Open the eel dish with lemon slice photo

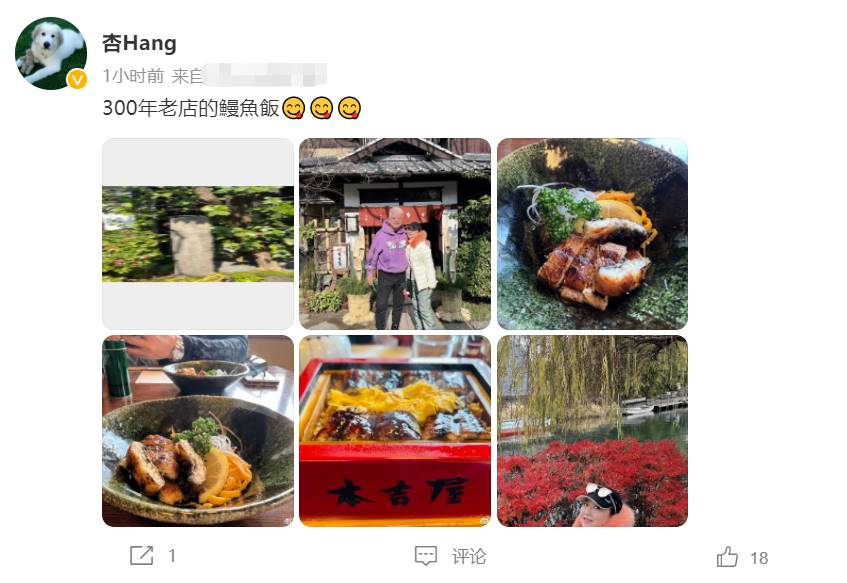coord(198,431)
